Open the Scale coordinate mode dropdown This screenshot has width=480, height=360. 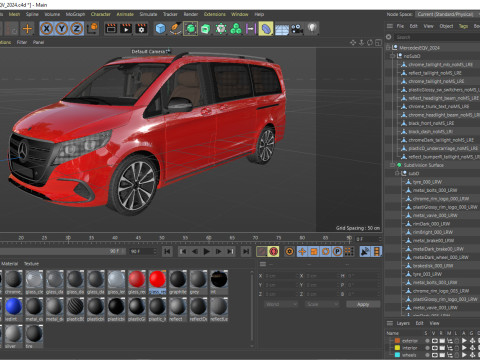pyautogui.click(x=322, y=304)
